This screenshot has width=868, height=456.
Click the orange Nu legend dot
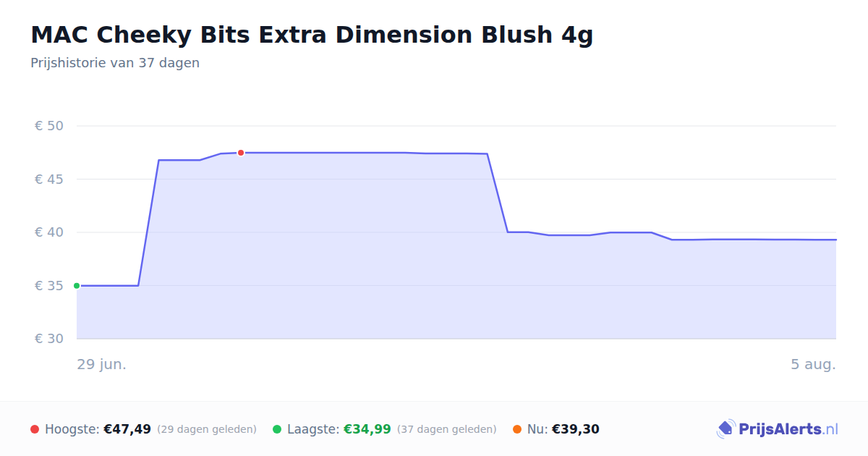[x=517, y=429]
